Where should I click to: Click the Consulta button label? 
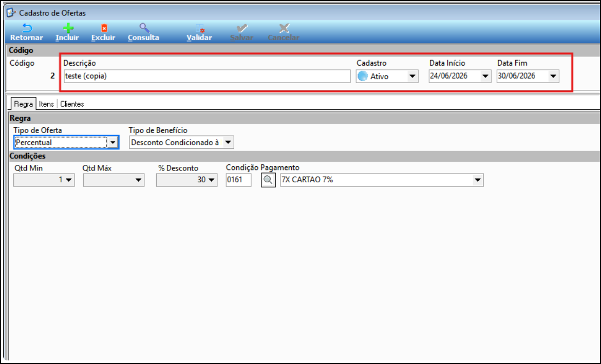coord(143,37)
